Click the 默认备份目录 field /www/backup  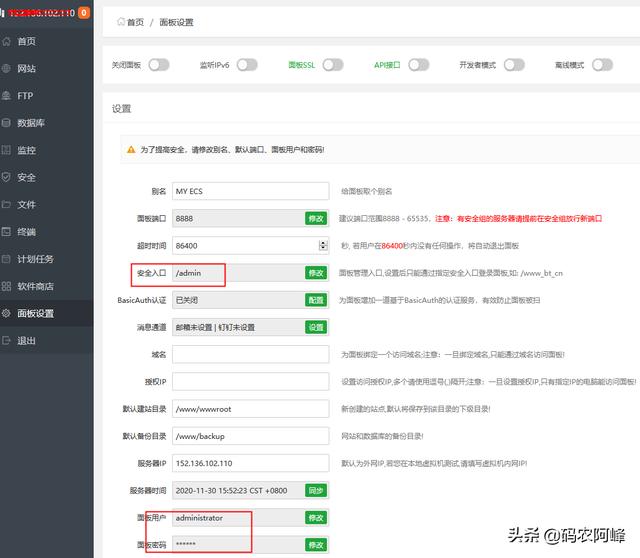[250, 436]
